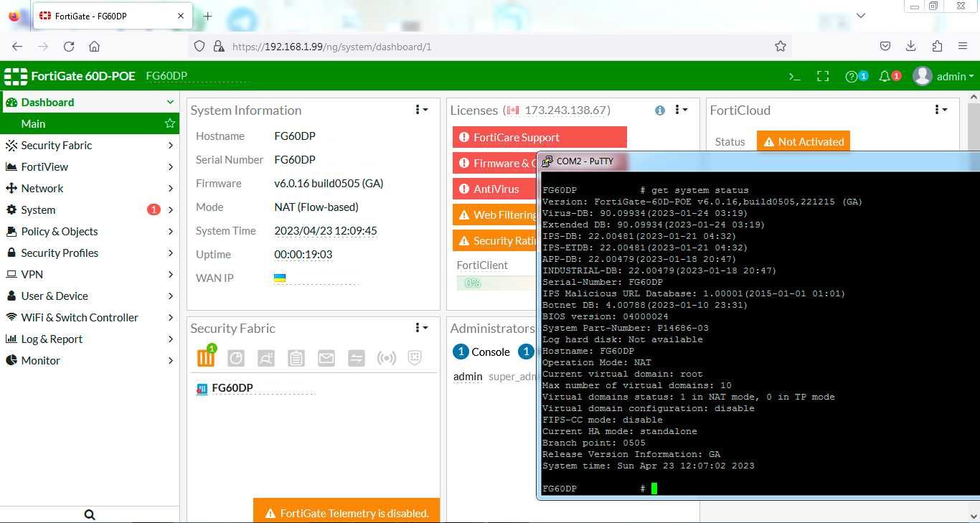
Task: Open Log & Report menu
Action: click(x=90, y=339)
